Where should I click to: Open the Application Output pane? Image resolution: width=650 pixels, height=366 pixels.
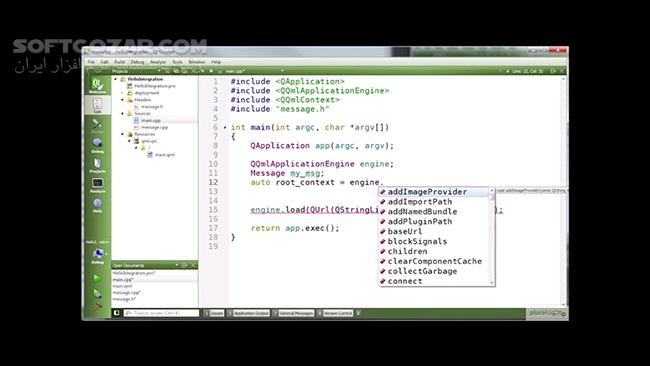(x=249, y=313)
